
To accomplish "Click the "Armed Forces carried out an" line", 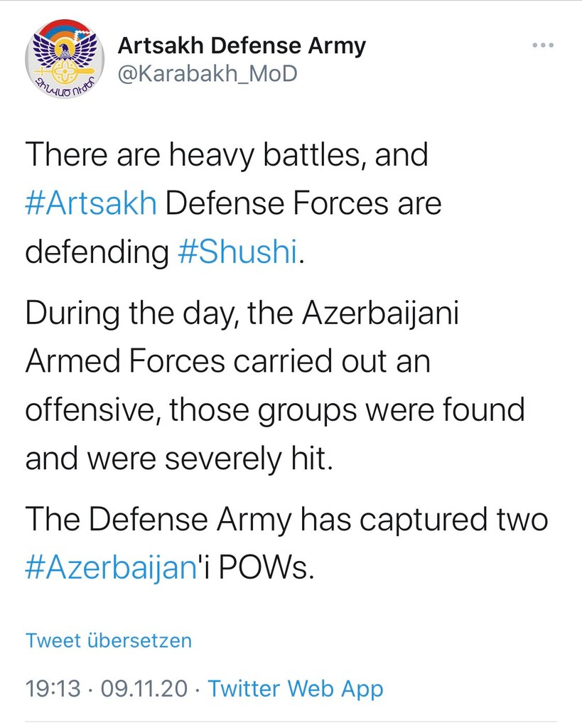I will tap(228, 362).
